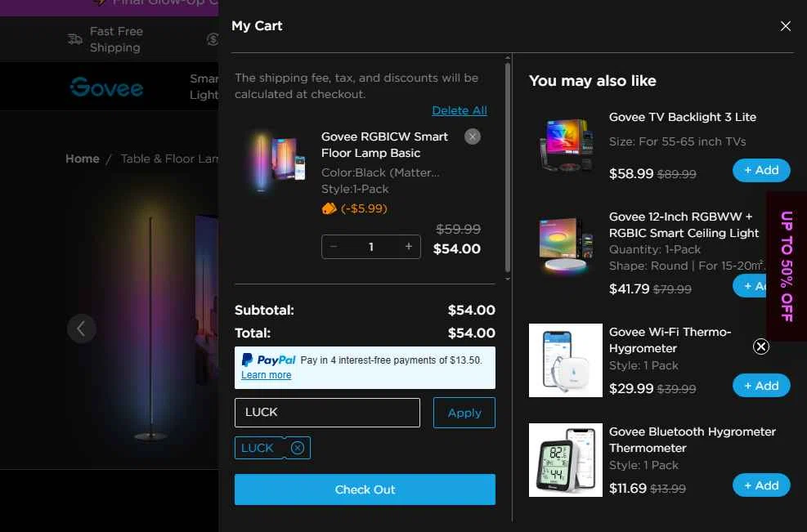Add Govee Wi-Fi Thermo-Hygrometer to cart
Screen dimensions: 807x532
pyautogui.click(x=760, y=386)
